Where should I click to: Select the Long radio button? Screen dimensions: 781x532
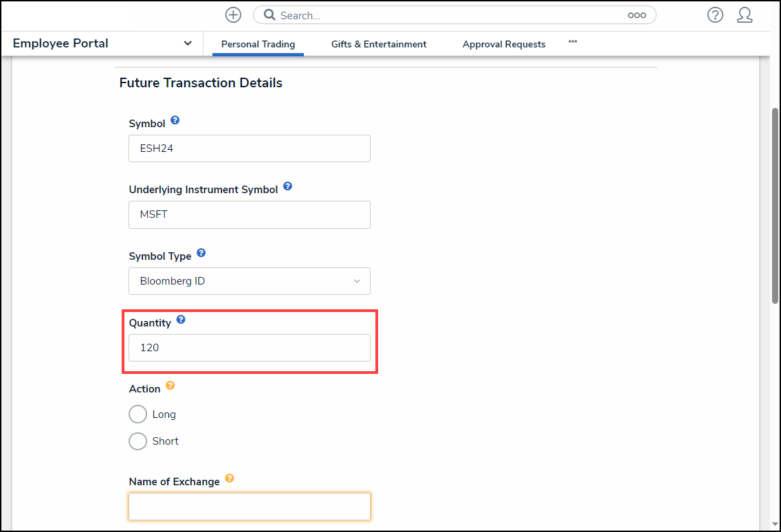click(138, 414)
